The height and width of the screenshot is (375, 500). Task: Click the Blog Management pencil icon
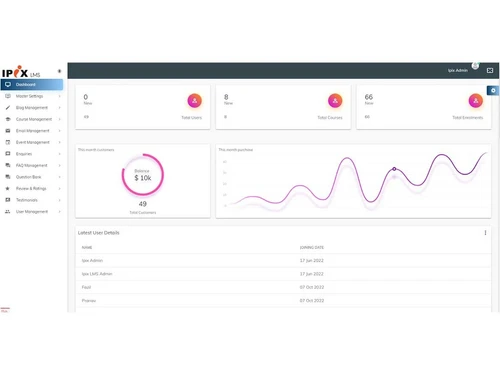tap(8, 108)
